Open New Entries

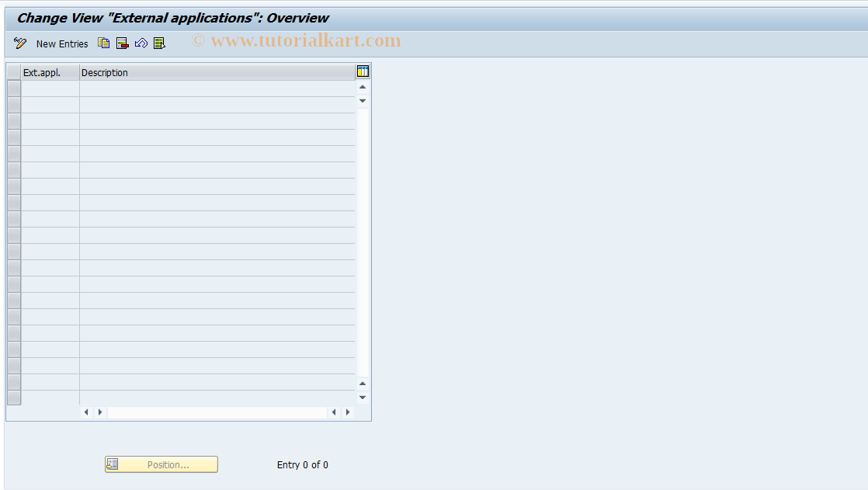pos(62,43)
